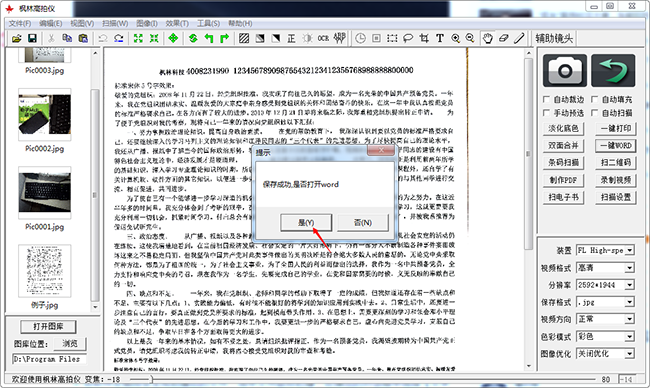Open the 文件(F) menu
The height and width of the screenshot is (388, 650).
coord(20,23)
